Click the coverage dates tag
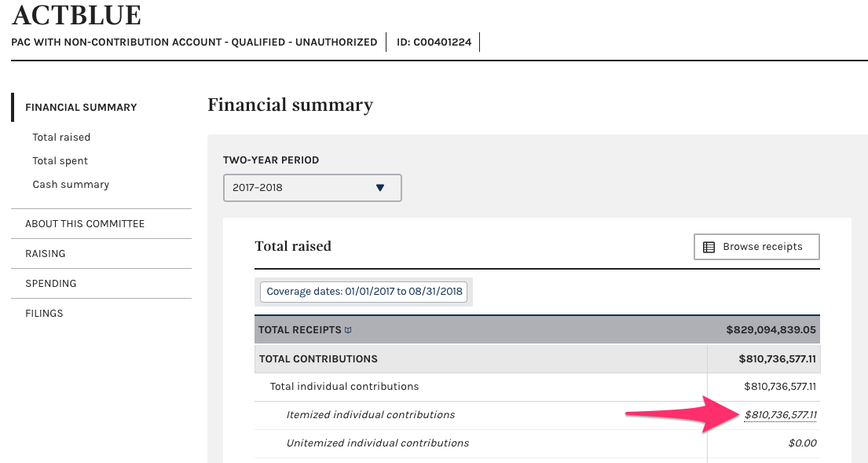 [364, 292]
